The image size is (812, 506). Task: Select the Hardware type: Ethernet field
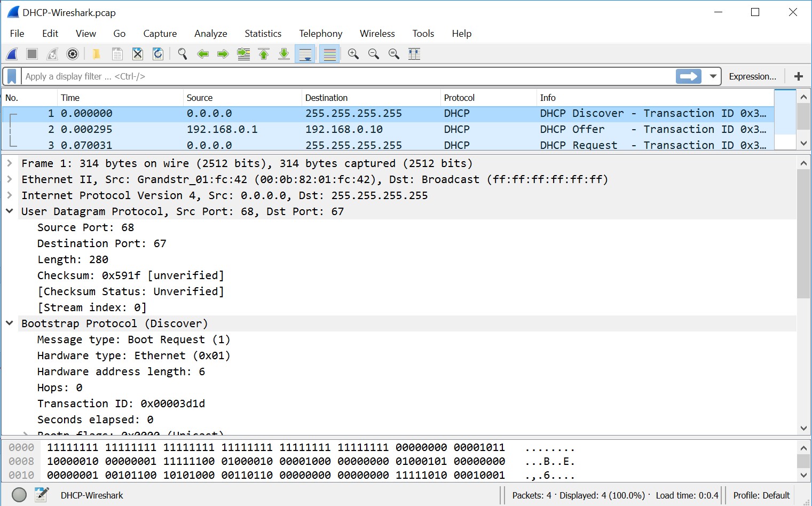pos(133,355)
